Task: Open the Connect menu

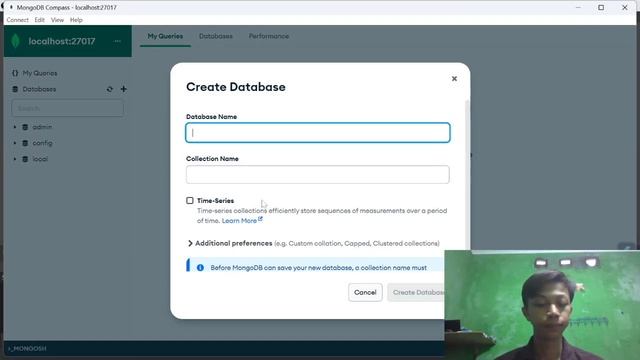Action: tap(18, 20)
